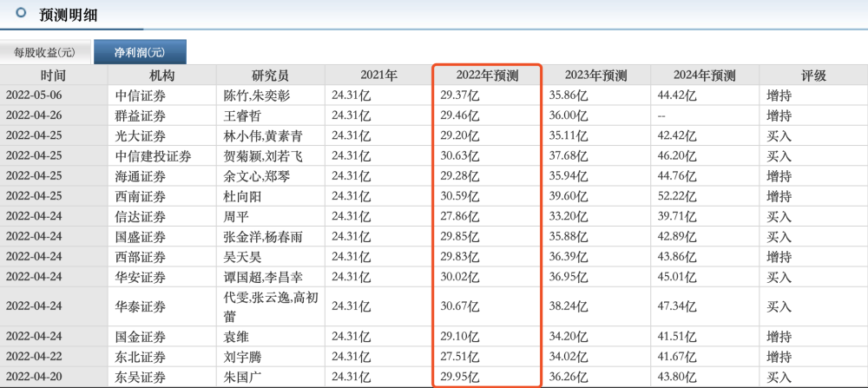The height and width of the screenshot is (388, 868).
Task: Click the circle icon beside 预测明细
Action: coord(21,12)
